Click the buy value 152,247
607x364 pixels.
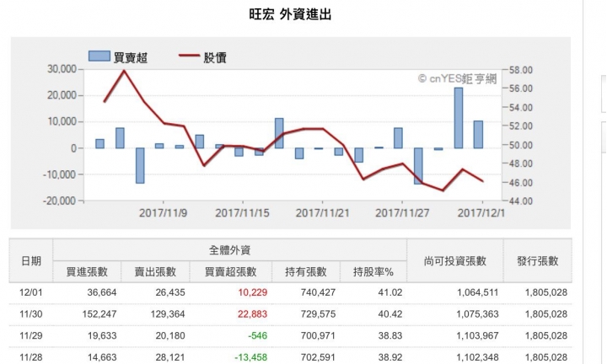[x=99, y=314]
